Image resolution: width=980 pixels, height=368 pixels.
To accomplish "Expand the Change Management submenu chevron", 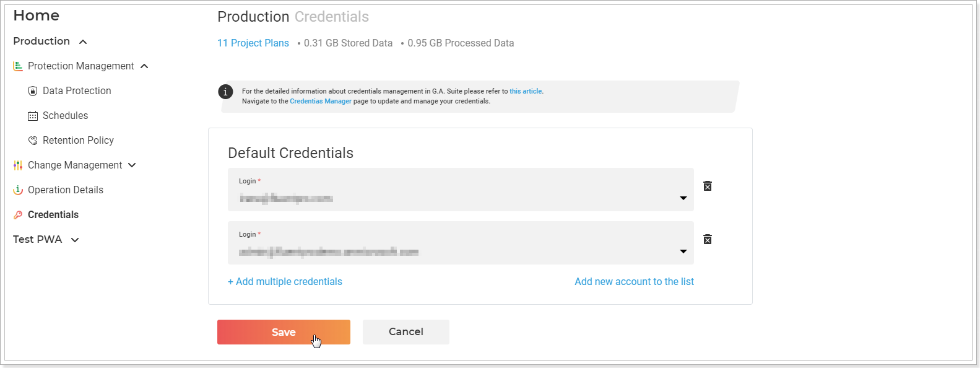I will (x=132, y=165).
